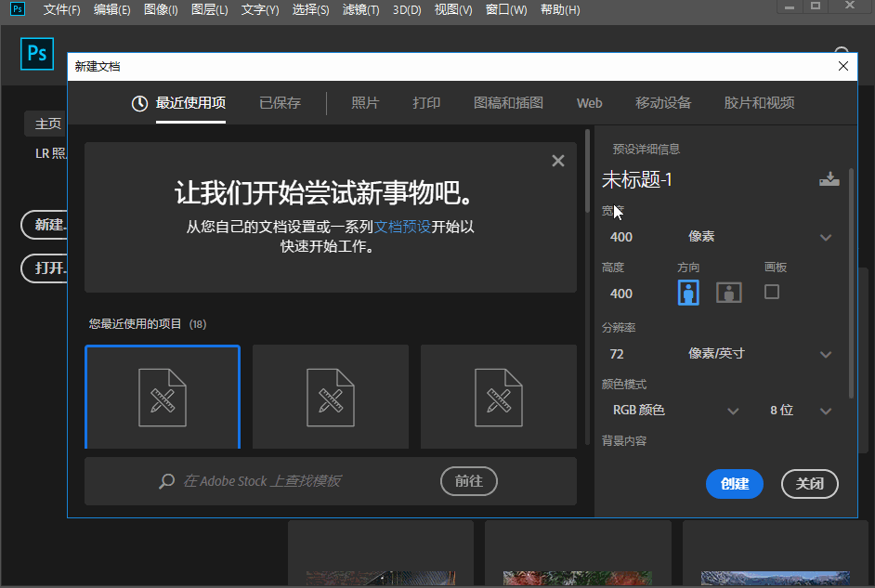This screenshot has height=588, width=875.
Task: Switch to the 照片 tab
Action: pos(365,103)
